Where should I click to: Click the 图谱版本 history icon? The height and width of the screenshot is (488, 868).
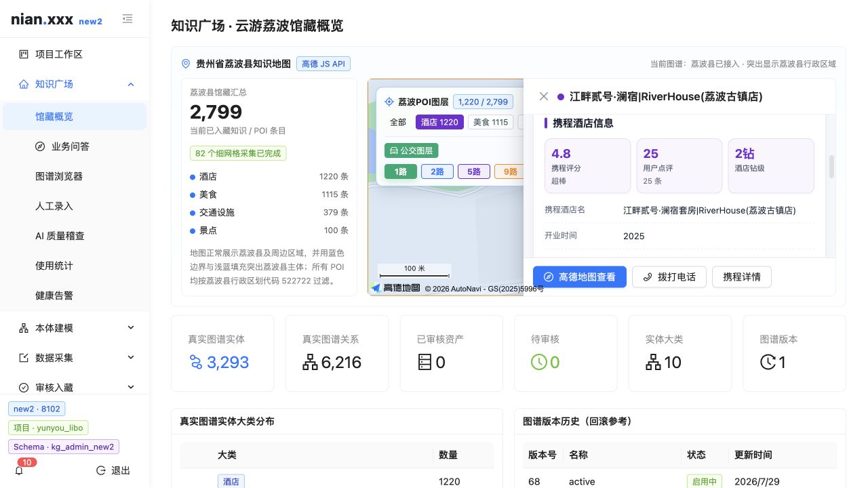(768, 363)
